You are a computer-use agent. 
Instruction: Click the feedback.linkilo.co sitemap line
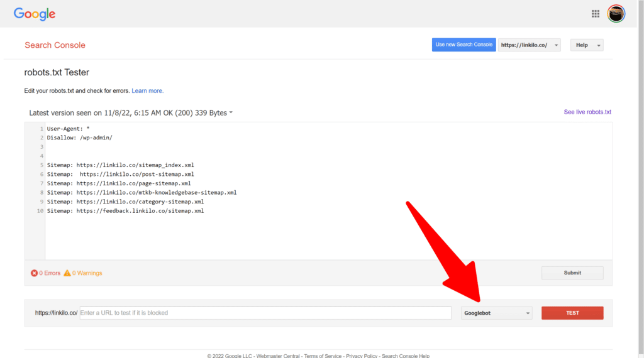(125, 211)
